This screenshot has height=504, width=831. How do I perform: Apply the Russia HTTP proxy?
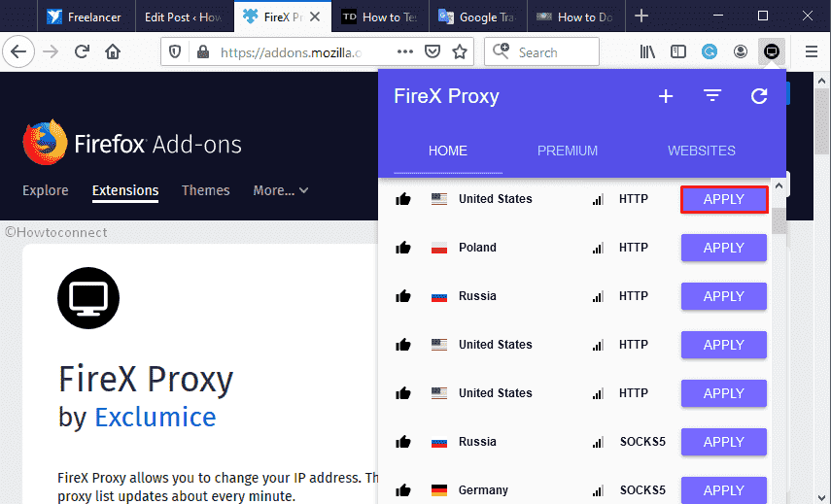pos(724,296)
